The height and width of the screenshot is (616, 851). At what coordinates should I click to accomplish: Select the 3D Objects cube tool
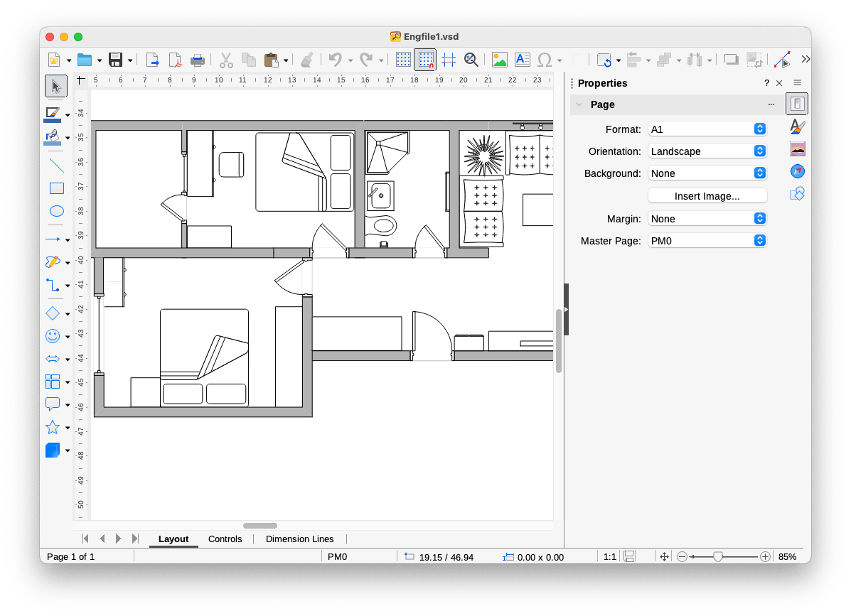(53, 450)
